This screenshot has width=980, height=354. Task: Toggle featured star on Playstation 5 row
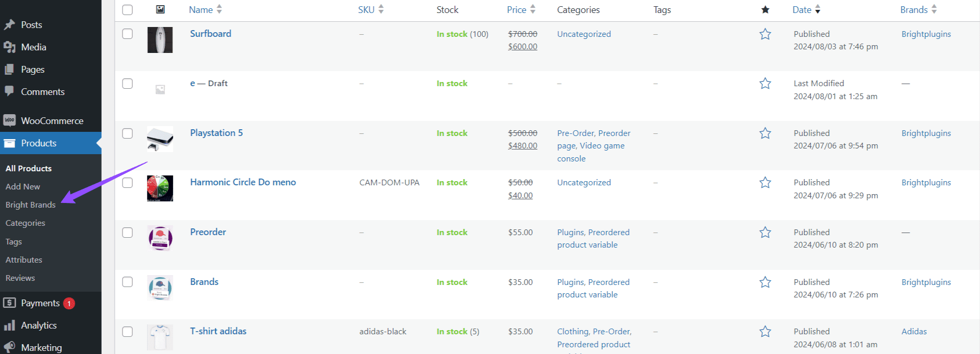pos(765,133)
